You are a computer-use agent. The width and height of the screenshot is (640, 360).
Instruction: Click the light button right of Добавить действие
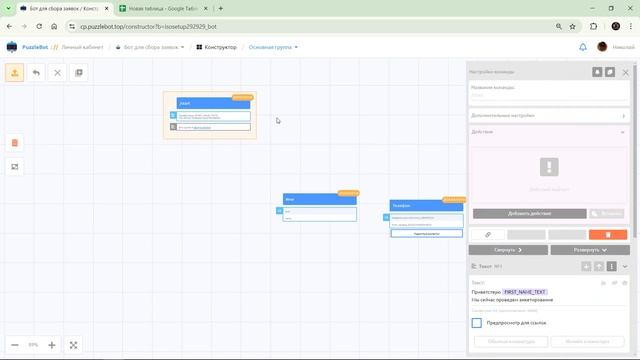pos(607,213)
